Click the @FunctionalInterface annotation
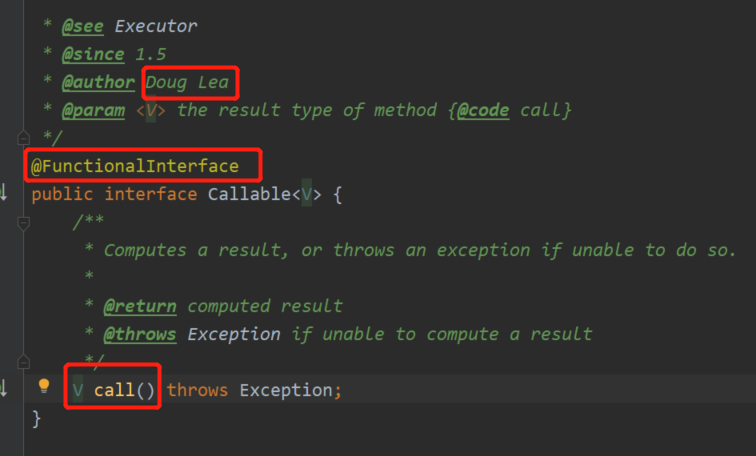 135,166
